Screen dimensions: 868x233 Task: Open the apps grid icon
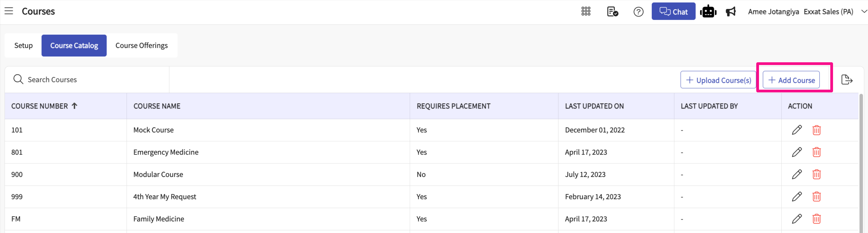586,12
